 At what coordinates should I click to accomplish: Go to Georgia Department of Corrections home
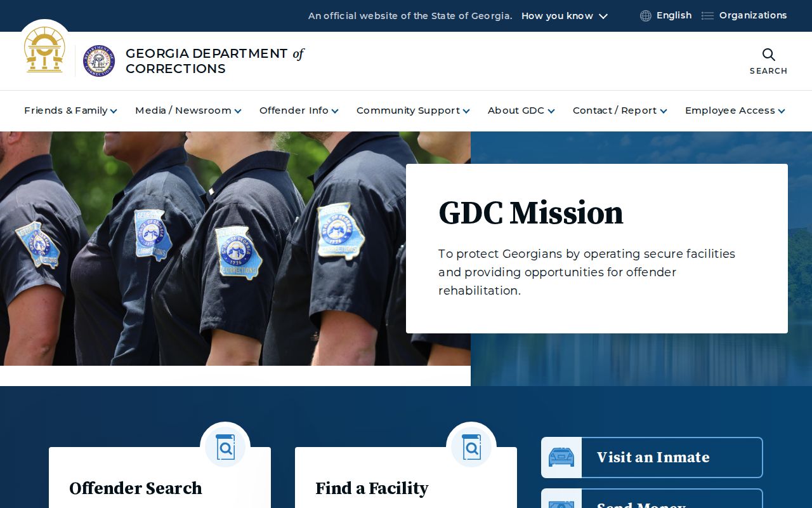coord(215,61)
